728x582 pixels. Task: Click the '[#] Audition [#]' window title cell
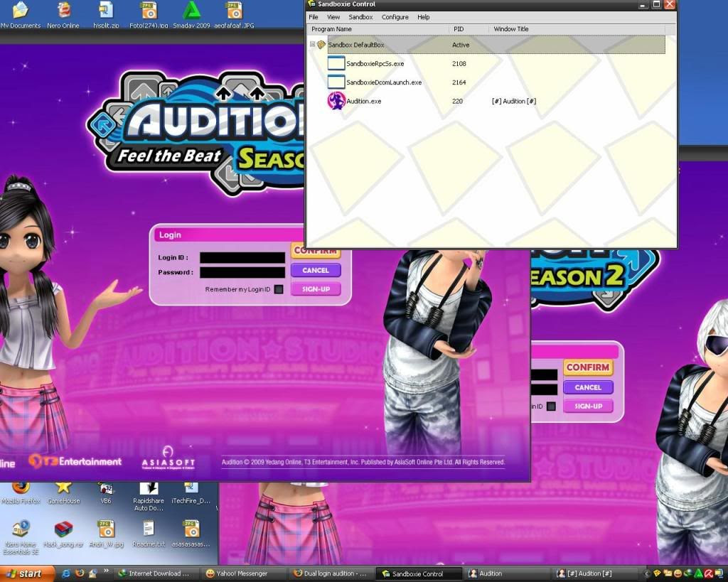[514, 101]
